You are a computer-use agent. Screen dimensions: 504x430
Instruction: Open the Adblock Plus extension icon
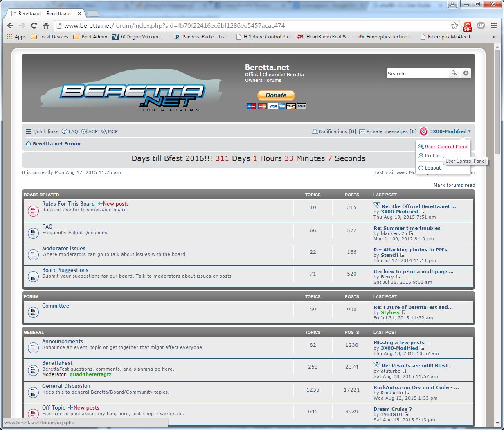point(481,25)
